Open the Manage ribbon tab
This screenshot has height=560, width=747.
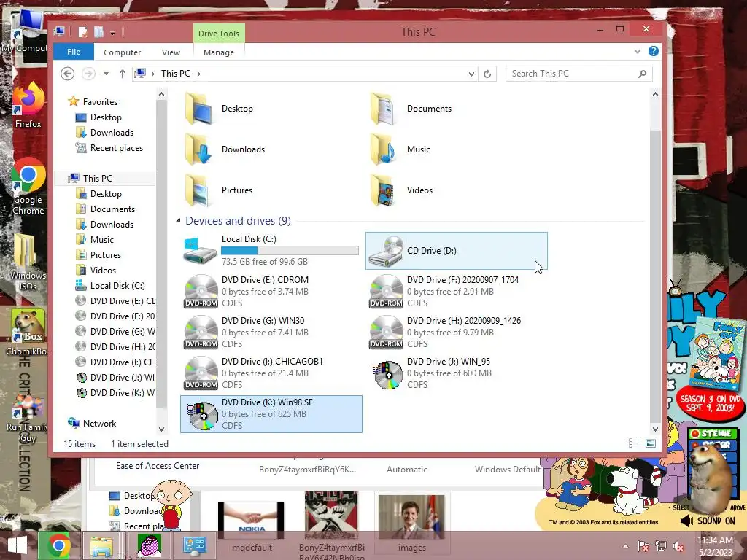(219, 52)
